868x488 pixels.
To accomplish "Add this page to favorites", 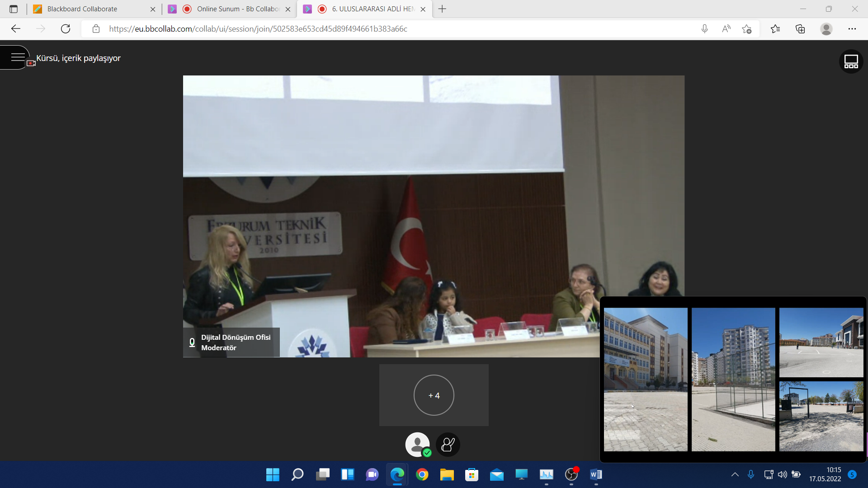I will tap(747, 29).
